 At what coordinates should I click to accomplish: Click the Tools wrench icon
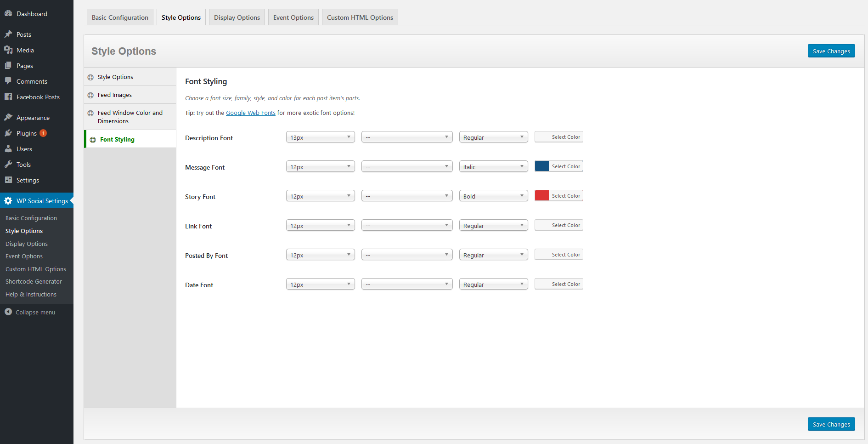click(8, 165)
